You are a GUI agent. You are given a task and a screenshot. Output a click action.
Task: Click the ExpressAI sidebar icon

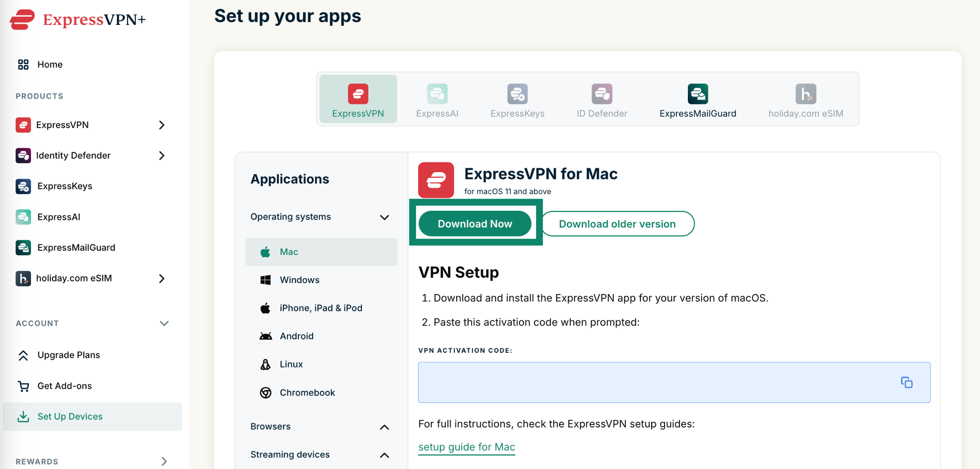[23, 217]
